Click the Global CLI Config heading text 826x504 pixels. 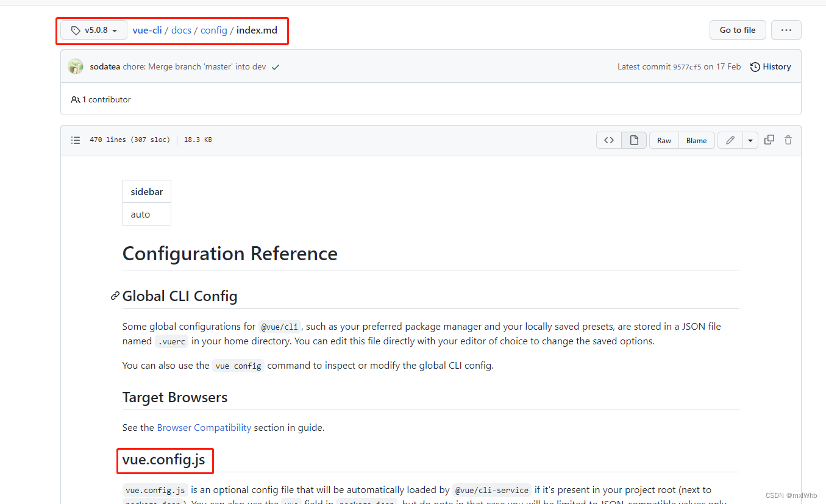coord(180,296)
